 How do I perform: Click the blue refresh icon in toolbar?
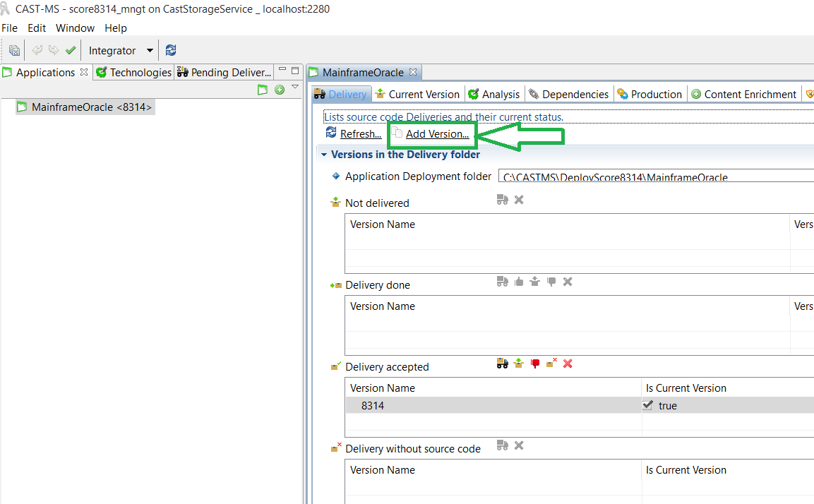pyautogui.click(x=171, y=51)
